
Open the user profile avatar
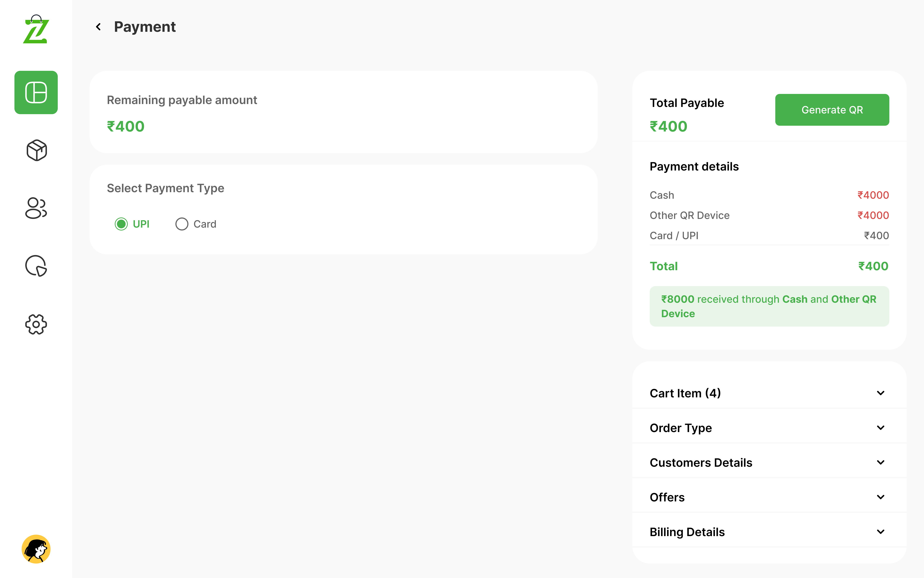(x=36, y=549)
